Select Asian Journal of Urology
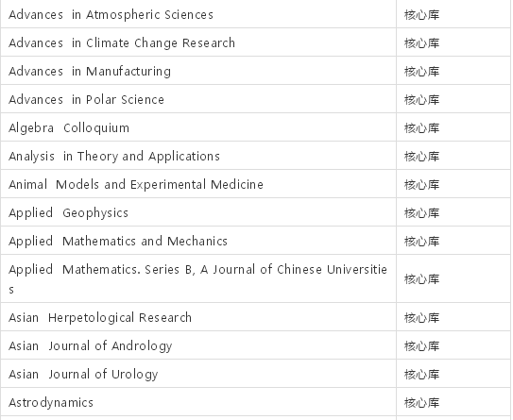The width and height of the screenshot is (513, 420). [83, 375]
